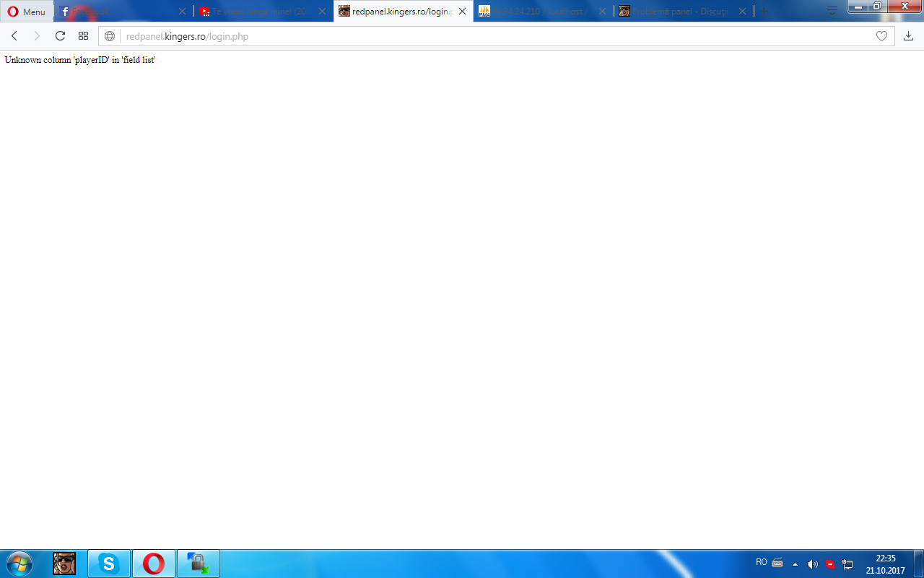Screen dimensions: 924x578
Task: Switch to the YouTube tab
Action: (263, 12)
